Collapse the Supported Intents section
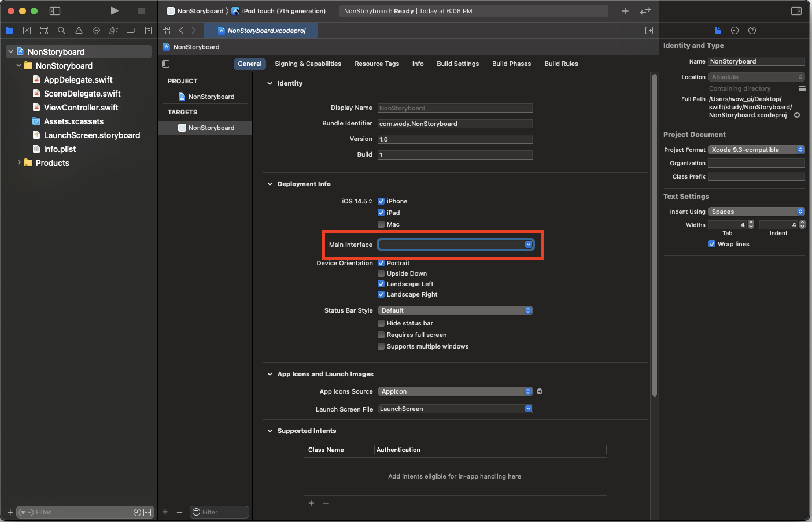Image resolution: width=812 pixels, height=522 pixels. [x=270, y=431]
